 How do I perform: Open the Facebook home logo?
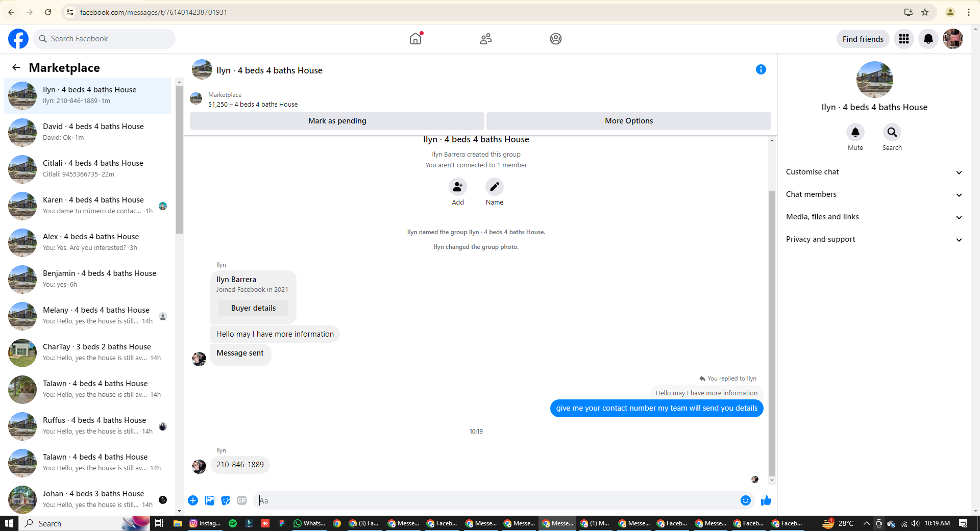pyautogui.click(x=18, y=39)
